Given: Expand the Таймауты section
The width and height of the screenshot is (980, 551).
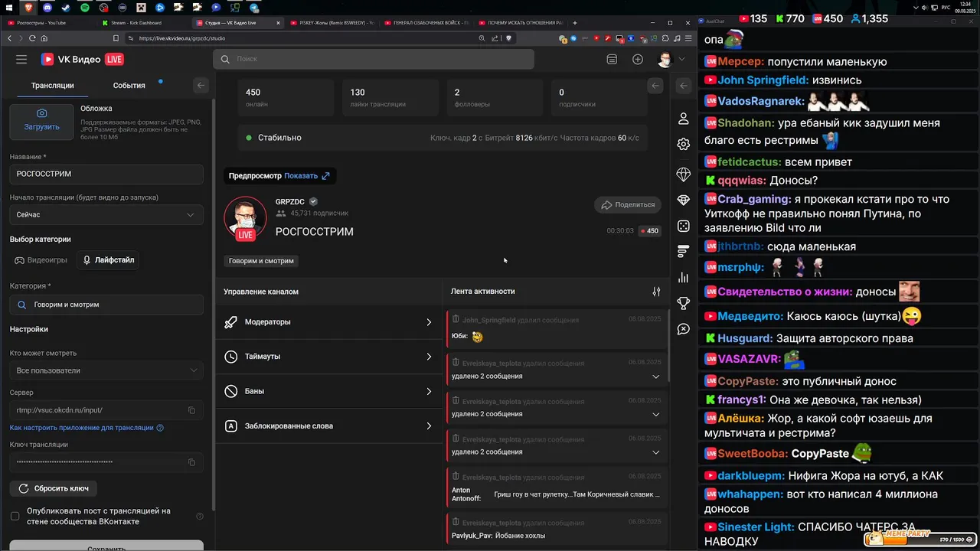Looking at the screenshot, I should point(328,357).
